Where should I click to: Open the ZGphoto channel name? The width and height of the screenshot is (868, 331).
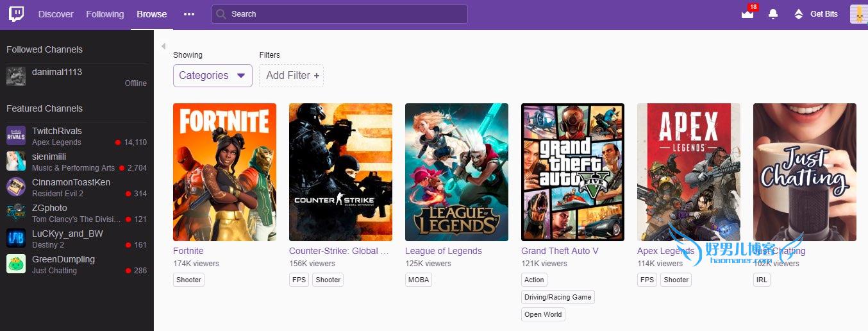pyautogui.click(x=49, y=208)
